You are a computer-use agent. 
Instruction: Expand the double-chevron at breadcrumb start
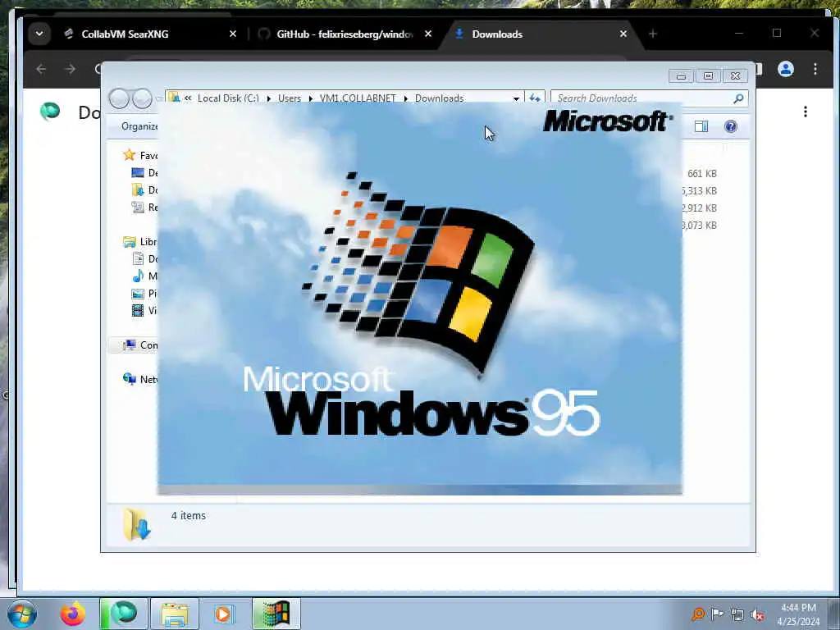[188, 98]
